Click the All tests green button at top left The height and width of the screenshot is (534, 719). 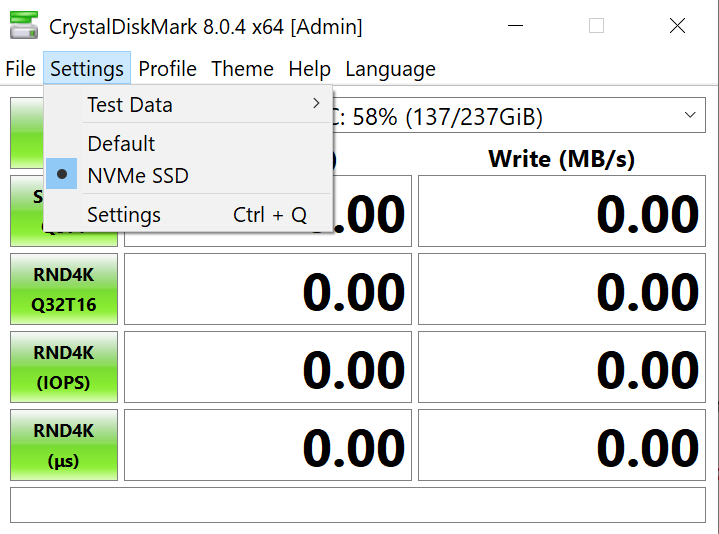[27, 133]
